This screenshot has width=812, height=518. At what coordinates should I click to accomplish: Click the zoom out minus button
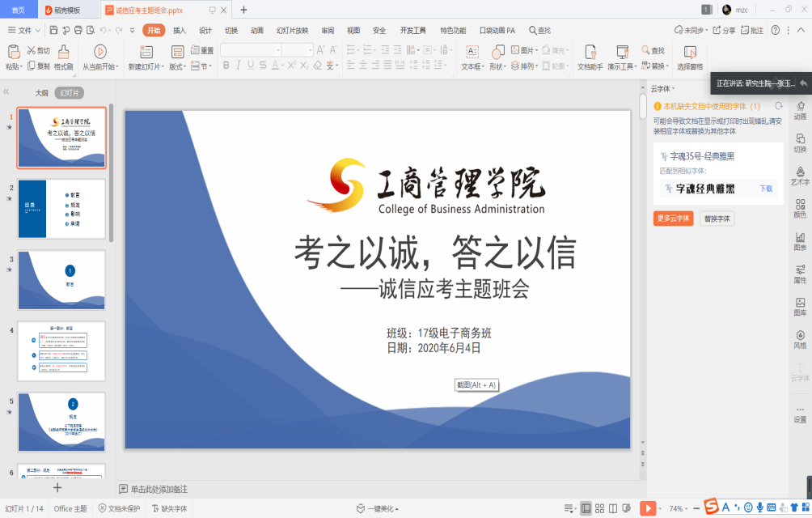[x=696, y=508]
